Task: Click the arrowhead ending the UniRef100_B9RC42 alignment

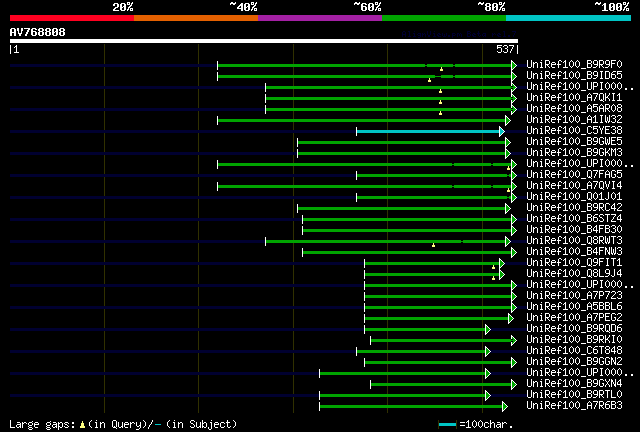Action: coord(508,209)
